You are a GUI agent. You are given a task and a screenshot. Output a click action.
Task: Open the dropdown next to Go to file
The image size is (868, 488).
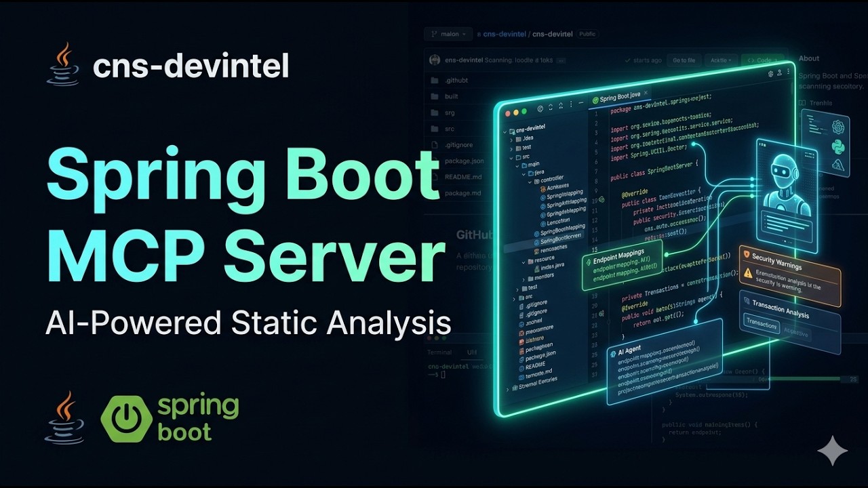click(721, 60)
